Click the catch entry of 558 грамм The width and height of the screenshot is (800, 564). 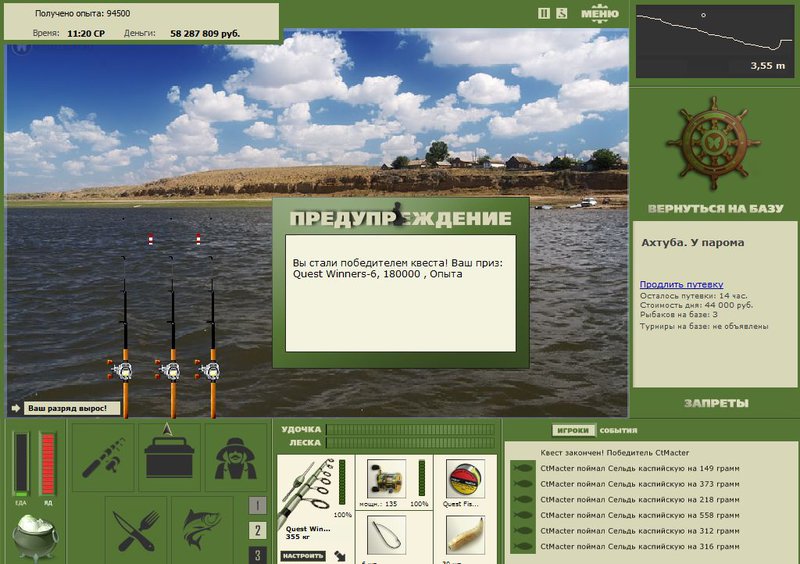coord(640,515)
